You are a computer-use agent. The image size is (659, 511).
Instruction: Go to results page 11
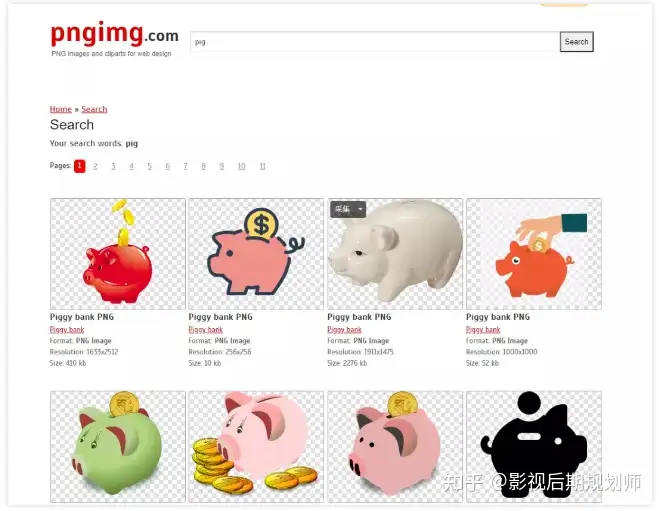tap(263, 166)
